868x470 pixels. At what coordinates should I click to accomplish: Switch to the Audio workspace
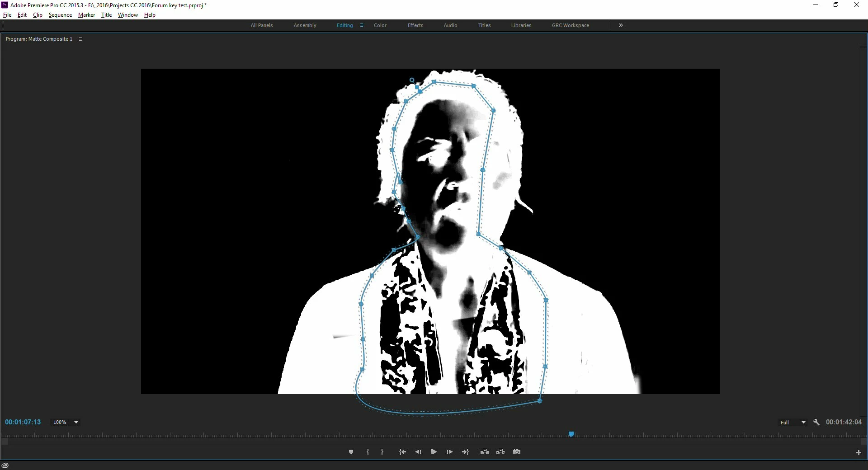450,25
